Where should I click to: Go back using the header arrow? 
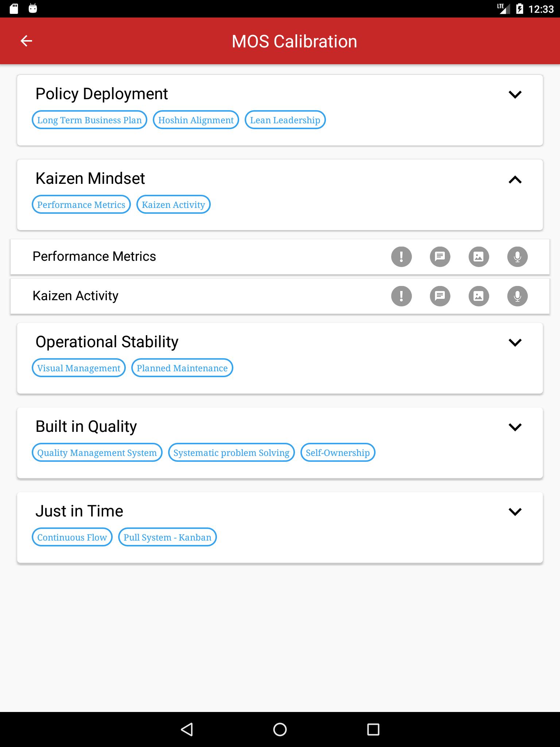26,41
